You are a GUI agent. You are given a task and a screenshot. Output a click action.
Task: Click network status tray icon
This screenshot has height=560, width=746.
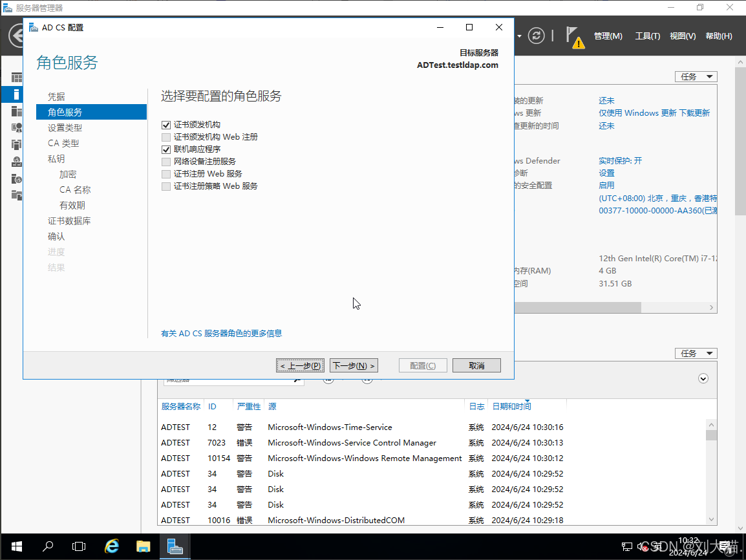point(627,546)
